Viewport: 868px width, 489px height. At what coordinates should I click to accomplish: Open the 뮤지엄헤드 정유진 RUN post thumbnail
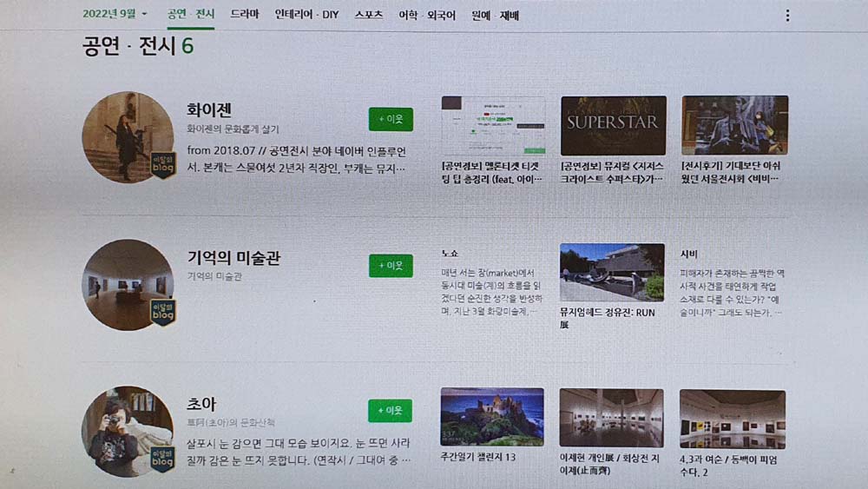pos(612,273)
